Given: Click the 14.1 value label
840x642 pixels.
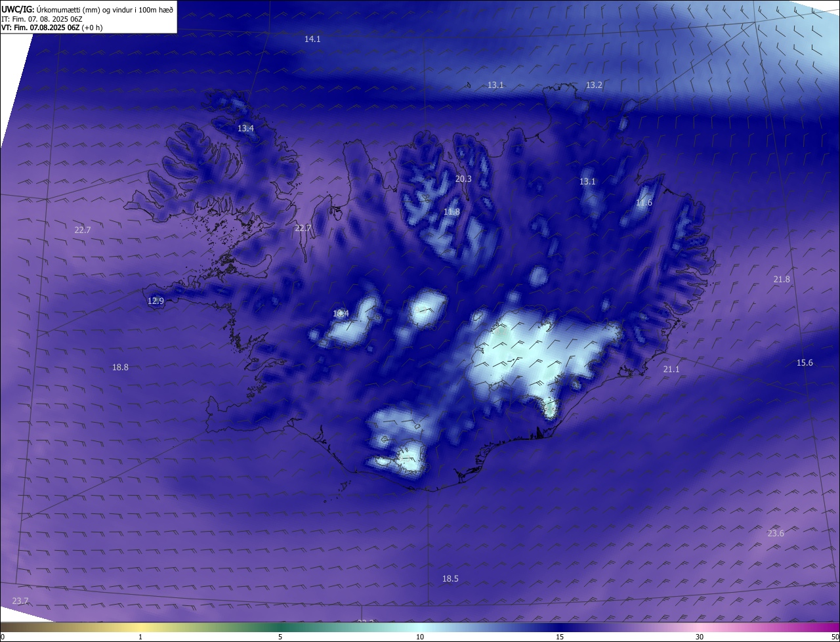Looking at the screenshot, I should point(312,39).
